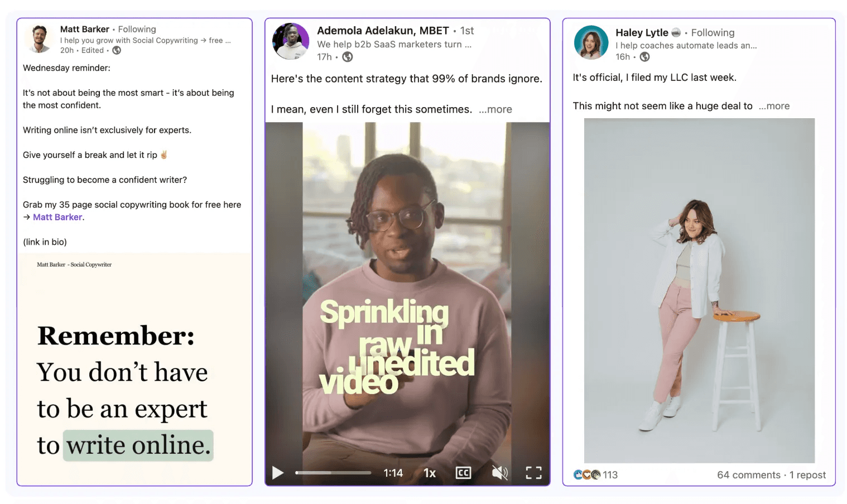Screen dimensions: 847x504
Task: Click 'Struggling to become a confident writer?' line
Action: coord(105,180)
